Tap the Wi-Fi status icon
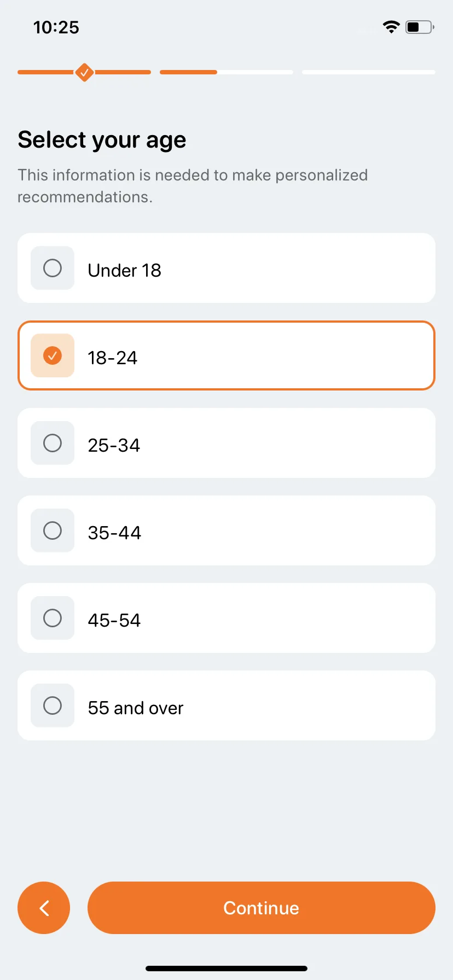The height and width of the screenshot is (980, 453). (x=391, y=27)
